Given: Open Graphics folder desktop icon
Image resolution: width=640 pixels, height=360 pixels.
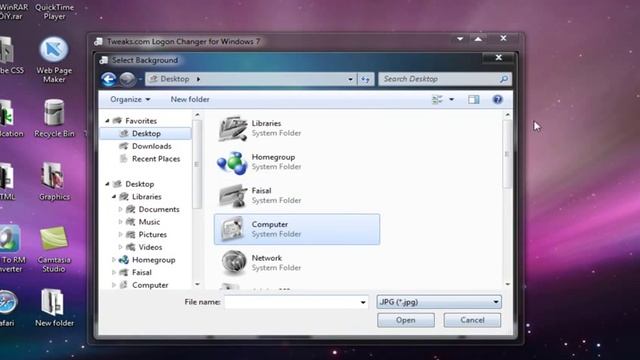Looking at the screenshot, I should click(54, 181).
